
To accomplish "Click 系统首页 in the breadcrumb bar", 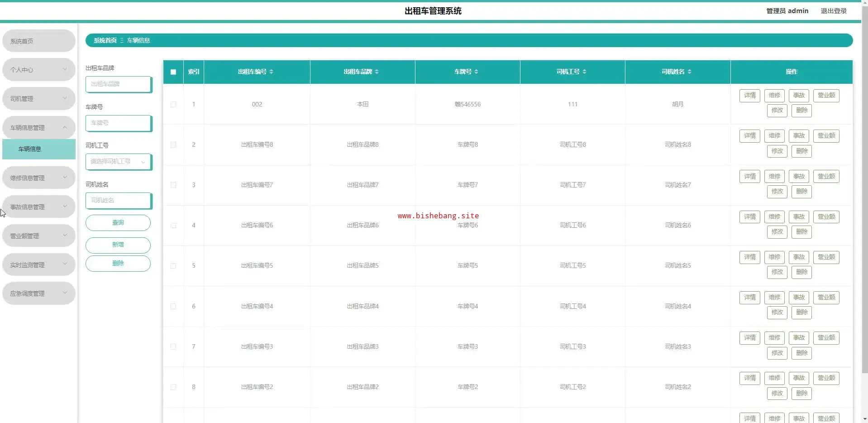I will click(x=105, y=40).
